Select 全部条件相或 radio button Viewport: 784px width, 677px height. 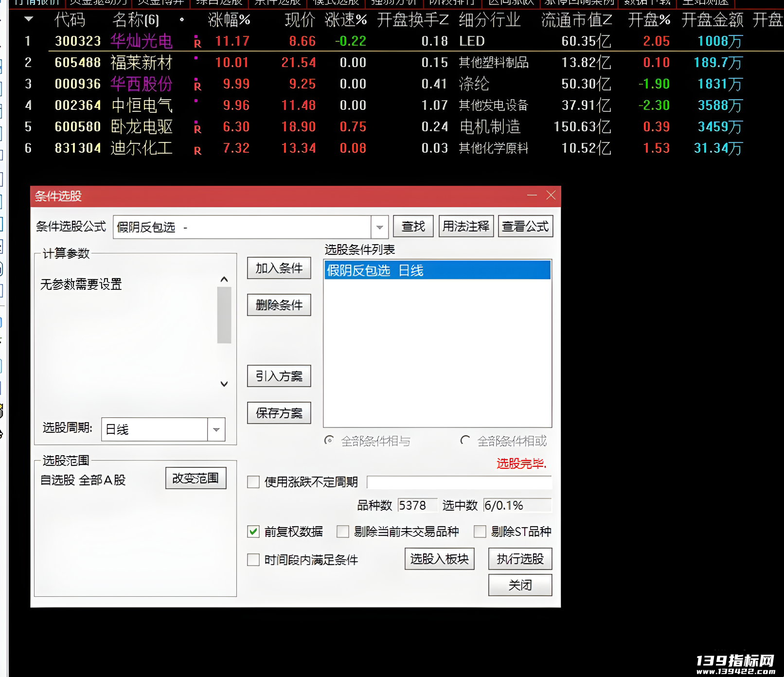(x=465, y=441)
